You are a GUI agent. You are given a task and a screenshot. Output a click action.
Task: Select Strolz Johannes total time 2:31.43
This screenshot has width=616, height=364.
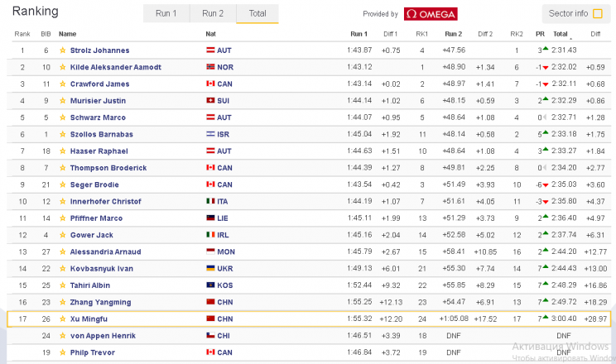coord(564,50)
